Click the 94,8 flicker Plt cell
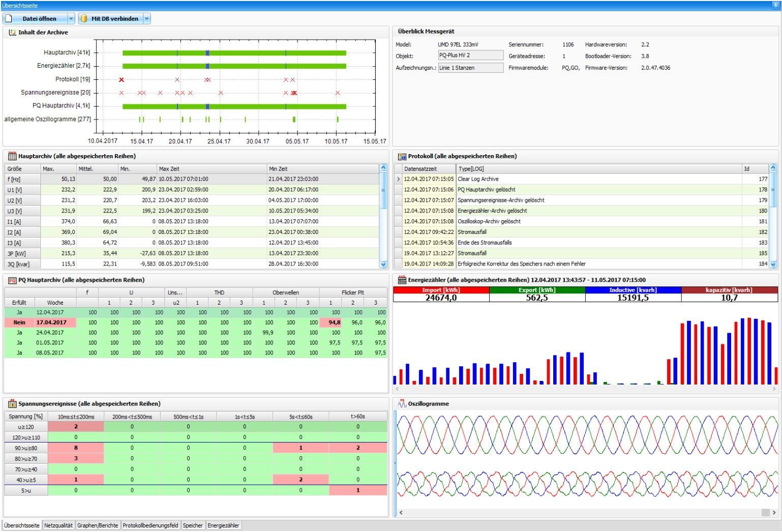Screen dimensions: 782x532 pyautogui.click(x=331, y=322)
